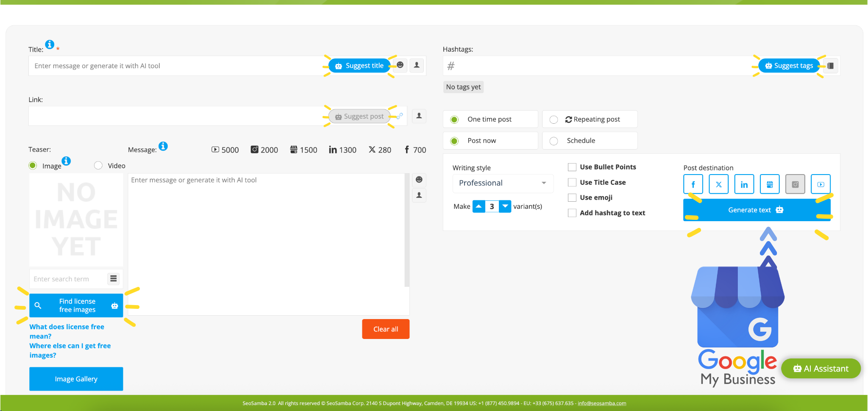Click X 280 character limit icon

[x=372, y=150]
